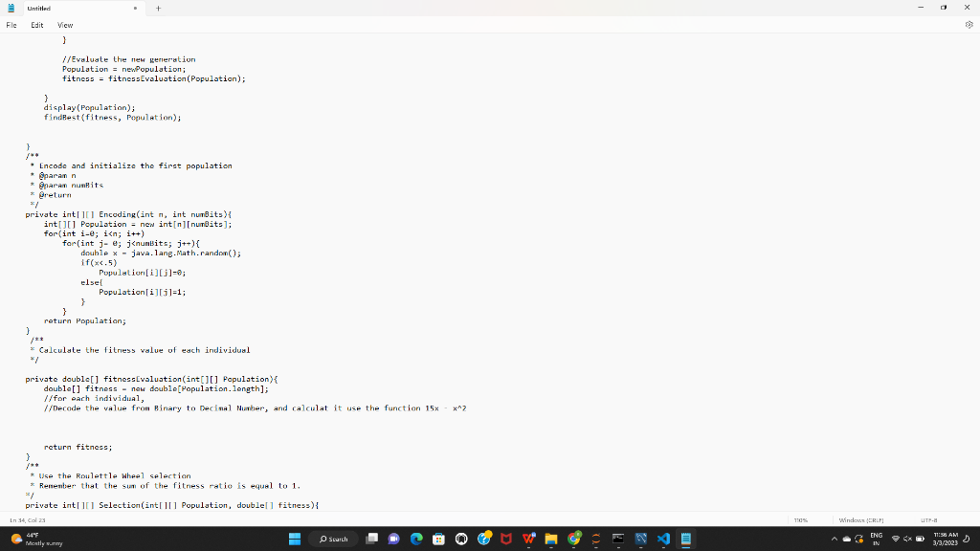Screen dimensions: 980x551
Task: Click the OneDrive cloud icon in system tray
Action: (846, 539)
